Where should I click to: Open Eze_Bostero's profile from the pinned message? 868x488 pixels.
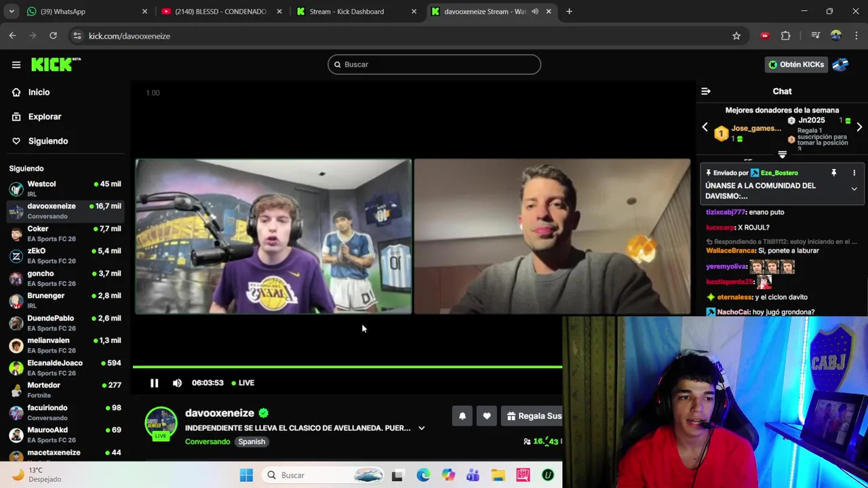click(779, 173)
